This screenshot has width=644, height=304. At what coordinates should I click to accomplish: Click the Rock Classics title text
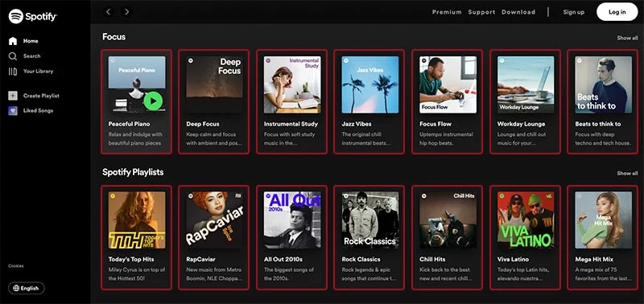(x=361, y=259)
